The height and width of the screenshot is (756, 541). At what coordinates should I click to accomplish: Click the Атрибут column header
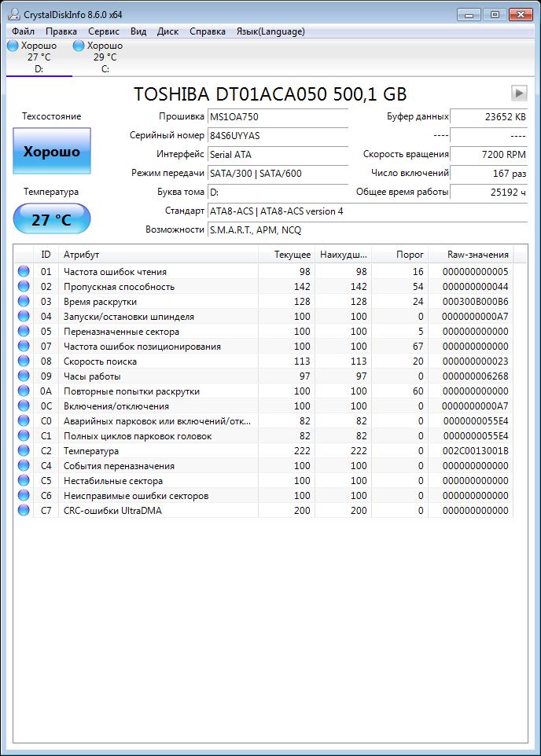pyautogui.click(x=158, y=255)
